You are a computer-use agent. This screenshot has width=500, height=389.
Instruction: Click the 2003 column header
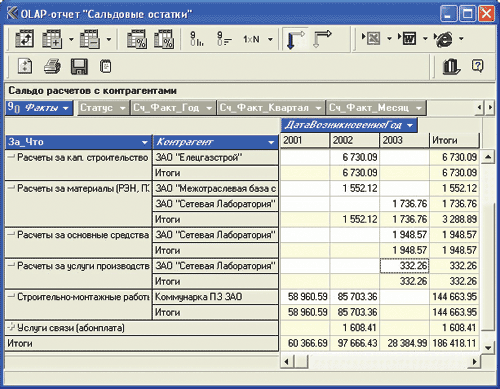tap(404, 140)
